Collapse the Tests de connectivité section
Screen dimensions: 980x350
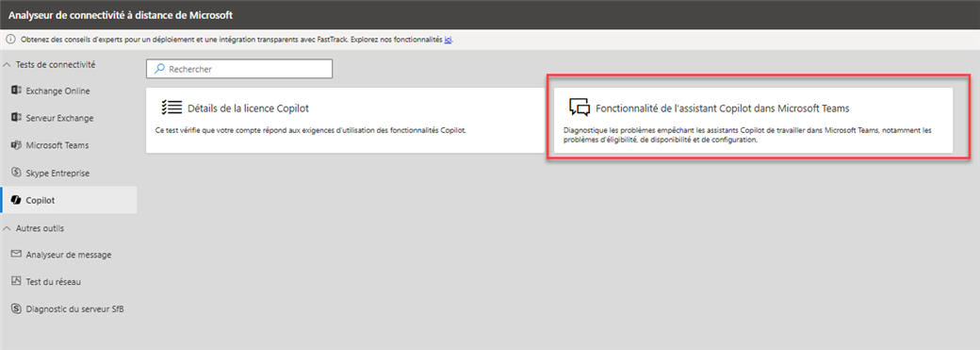point(8,64)
